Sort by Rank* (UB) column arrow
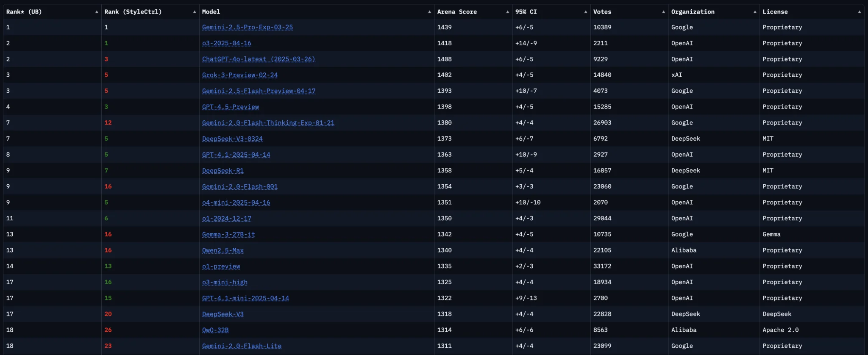Viewport: 868px width, 355px height. [97, 12]
